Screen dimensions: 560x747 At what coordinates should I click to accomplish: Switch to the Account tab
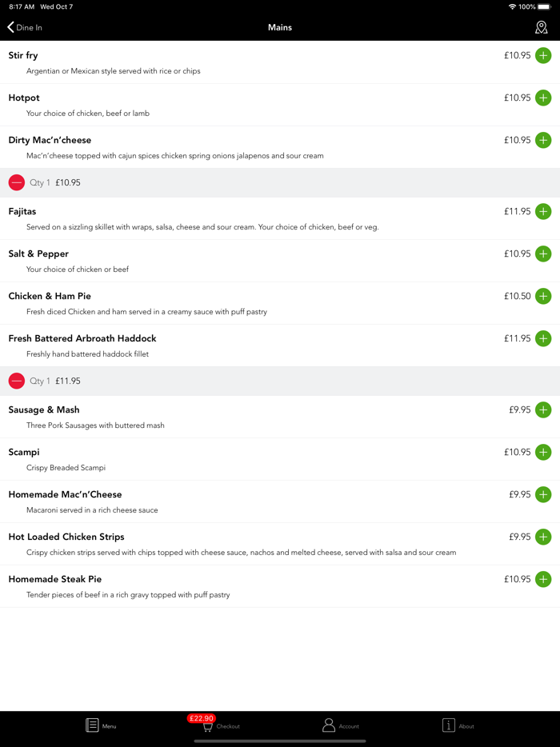(340, 725)
